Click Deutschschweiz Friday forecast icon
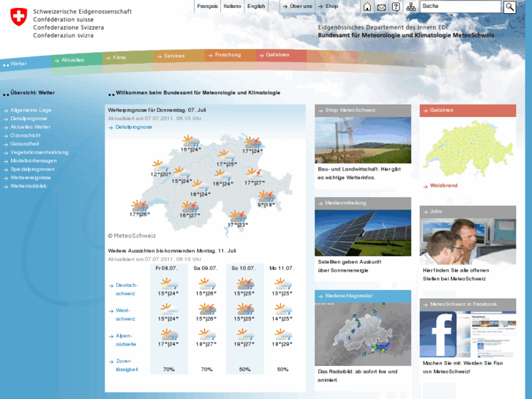Viewport: 532px width, 399px height. tap(168, 284)
